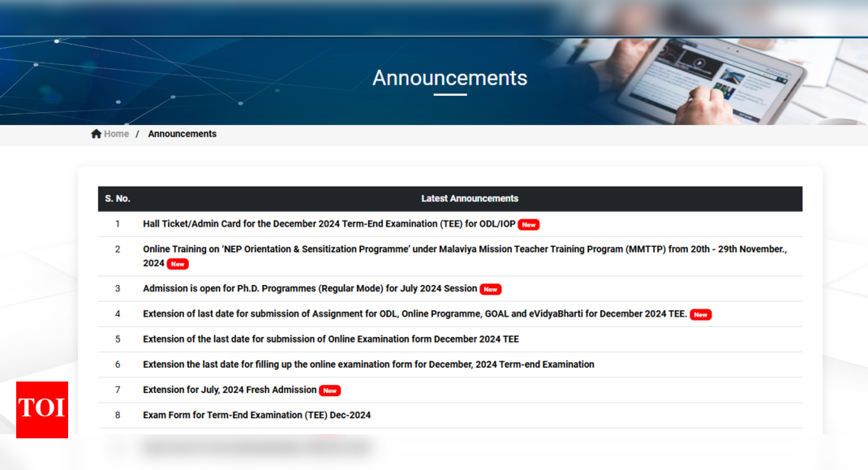Click the New badge next to Hall Ticket announcement
This screenshot has height=470, width=868.
coord(529,225)
